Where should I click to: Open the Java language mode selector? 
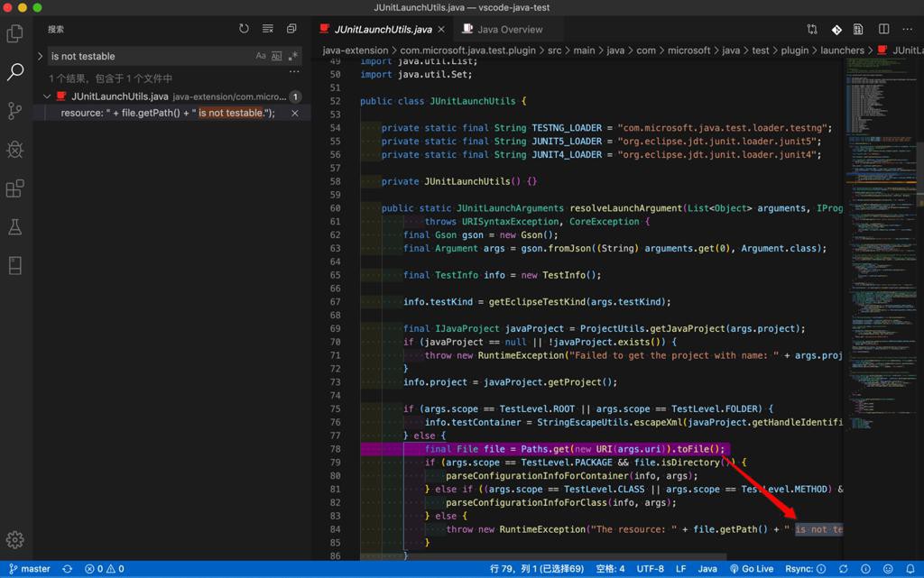pyautogui.click(x=707, y=569)
